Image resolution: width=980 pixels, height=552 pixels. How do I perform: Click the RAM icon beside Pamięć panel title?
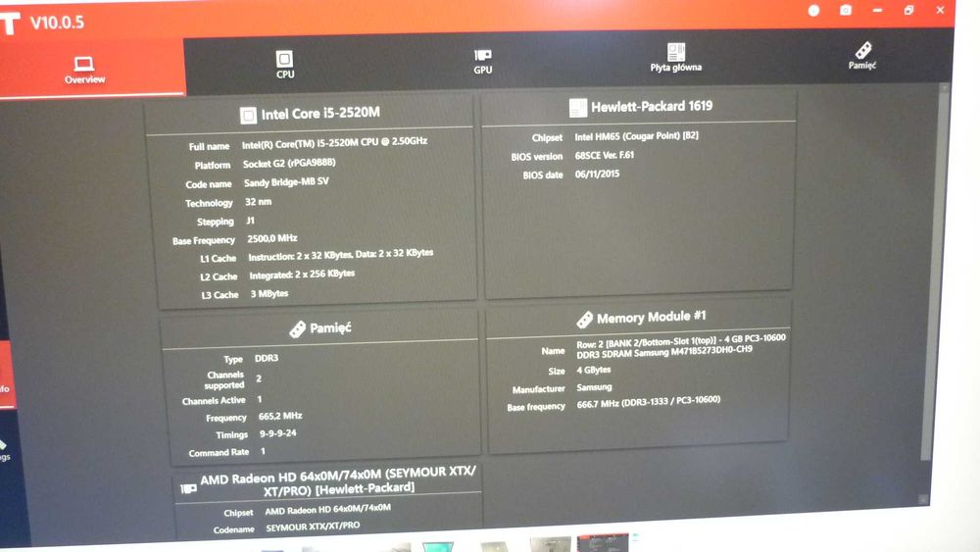298,328
